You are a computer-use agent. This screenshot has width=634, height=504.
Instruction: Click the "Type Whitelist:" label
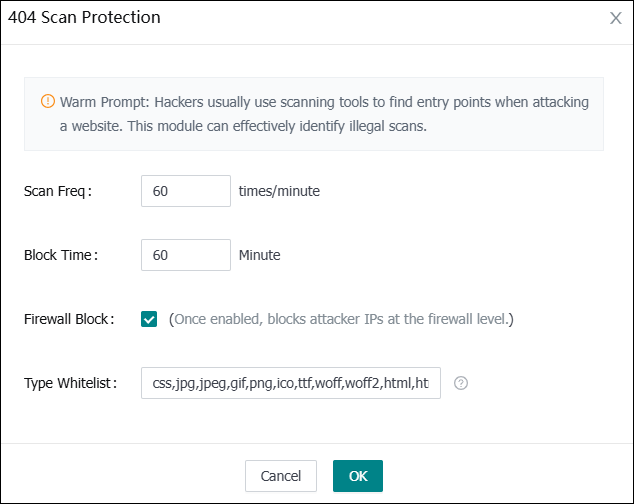pyautogui.click(x=71, y=382)
